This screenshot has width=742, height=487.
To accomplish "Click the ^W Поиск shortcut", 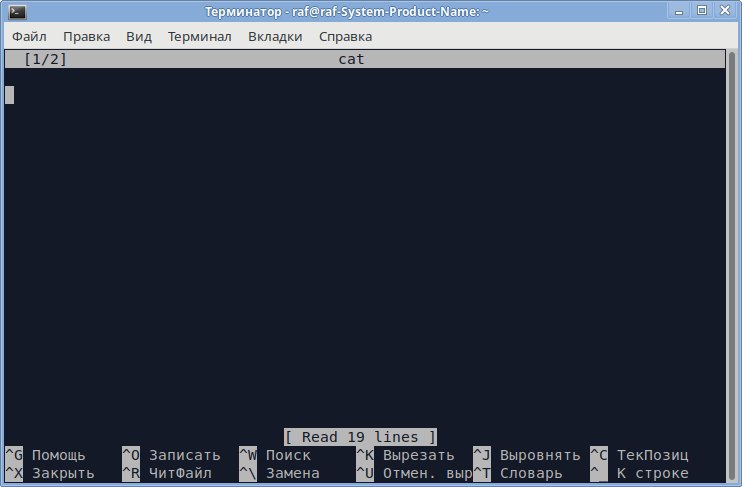I will (275, 455).
